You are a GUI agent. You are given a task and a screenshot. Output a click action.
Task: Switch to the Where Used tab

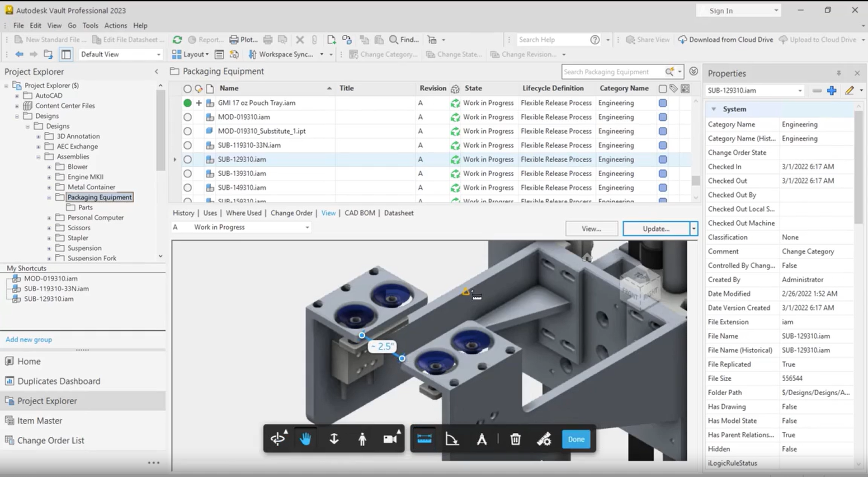(x=244, y=213)
